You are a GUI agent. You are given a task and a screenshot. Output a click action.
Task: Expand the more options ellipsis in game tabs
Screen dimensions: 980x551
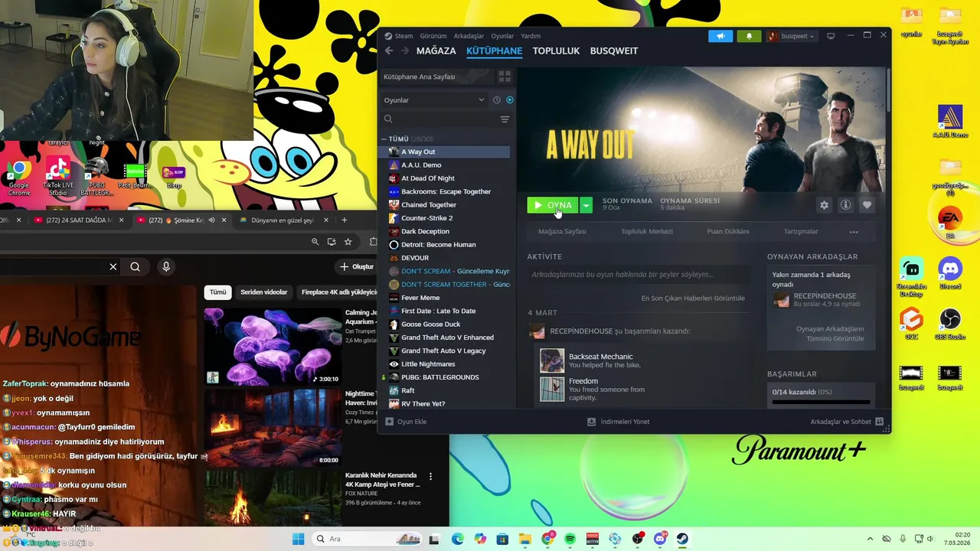854,232
